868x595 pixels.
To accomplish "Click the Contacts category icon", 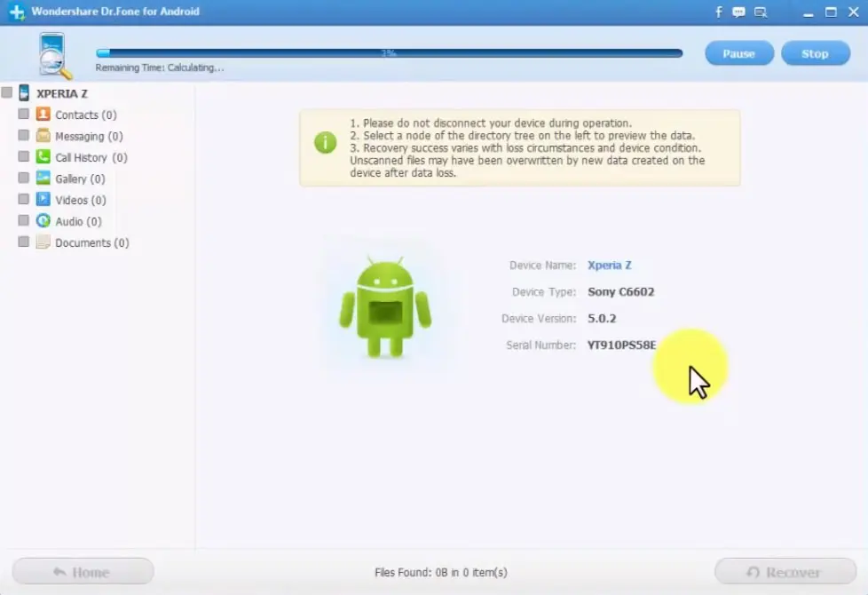I will point(43,115).
